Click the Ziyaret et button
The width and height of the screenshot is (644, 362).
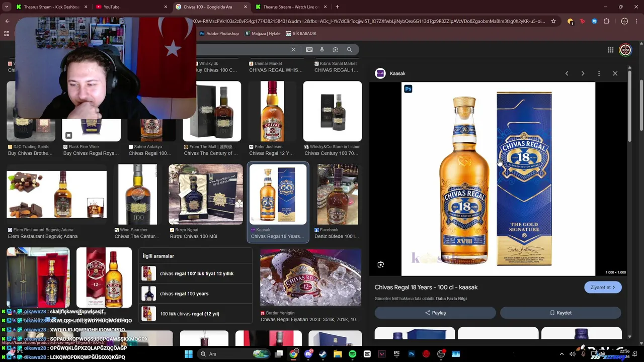pos(603,287)
